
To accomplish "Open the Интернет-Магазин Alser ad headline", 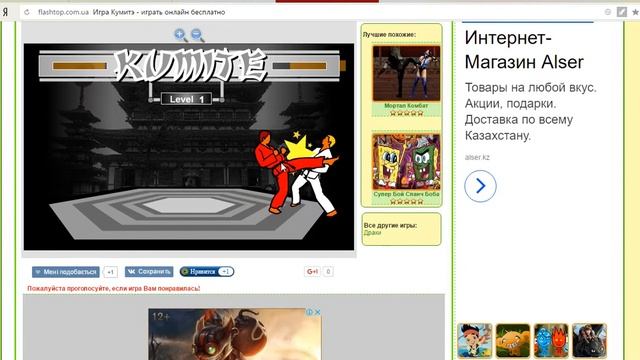I will click(524, 50).
